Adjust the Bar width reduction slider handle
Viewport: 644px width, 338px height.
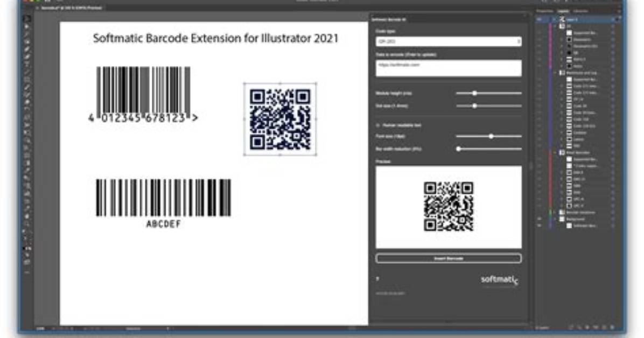pos(458,149)
